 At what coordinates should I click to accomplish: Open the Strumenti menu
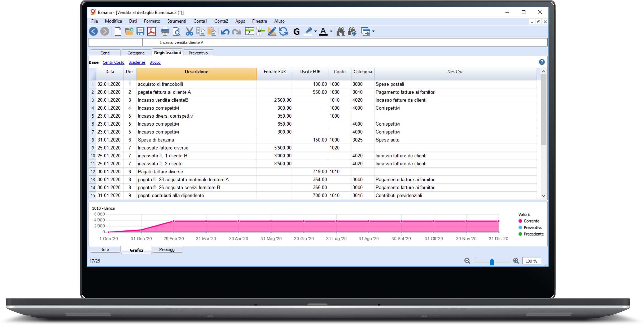coord(177,21)
